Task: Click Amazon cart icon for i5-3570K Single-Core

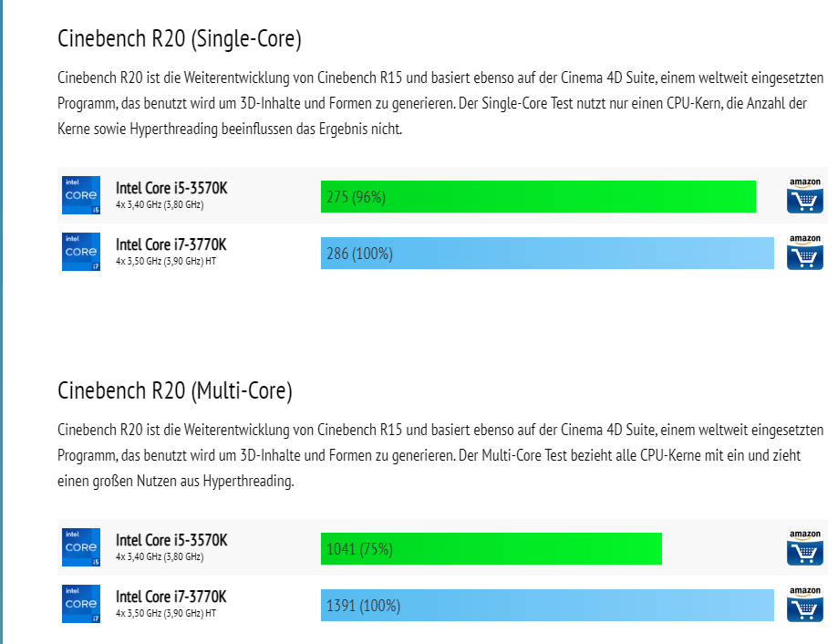Action: [x=804, y=195]
